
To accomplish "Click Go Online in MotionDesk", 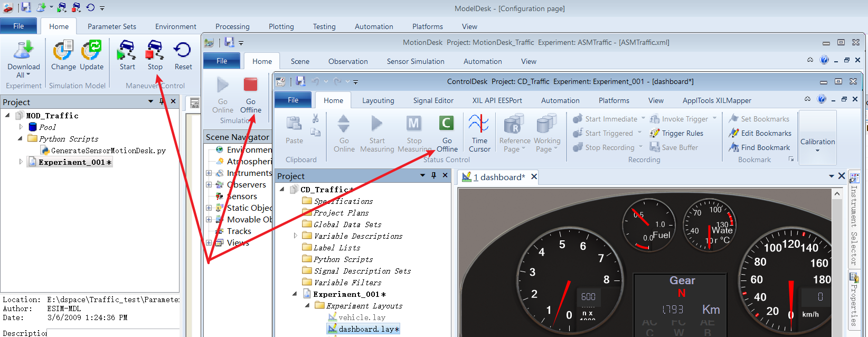I will coord(223,95).
